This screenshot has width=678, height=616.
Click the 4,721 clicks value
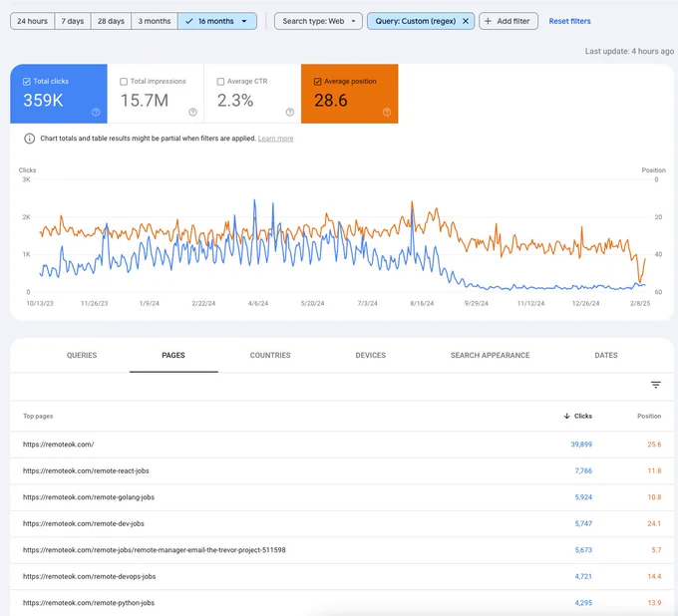583,576
